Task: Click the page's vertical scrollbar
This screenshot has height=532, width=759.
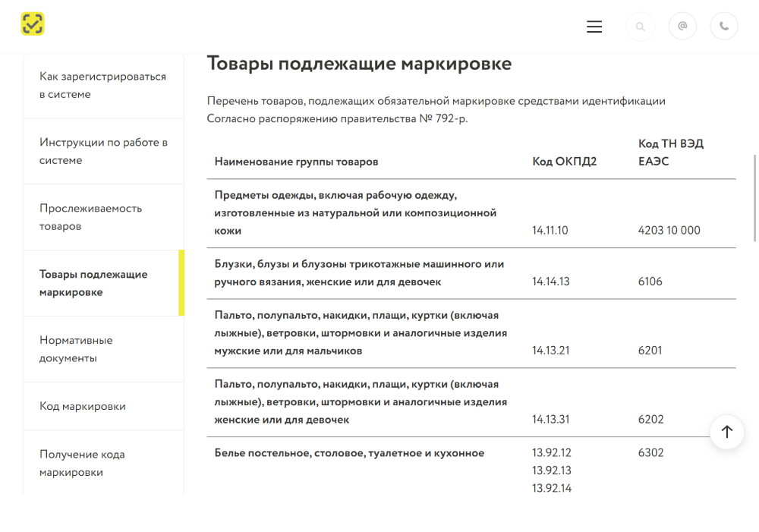Action: pyautogui.click(x=754, y=197)
